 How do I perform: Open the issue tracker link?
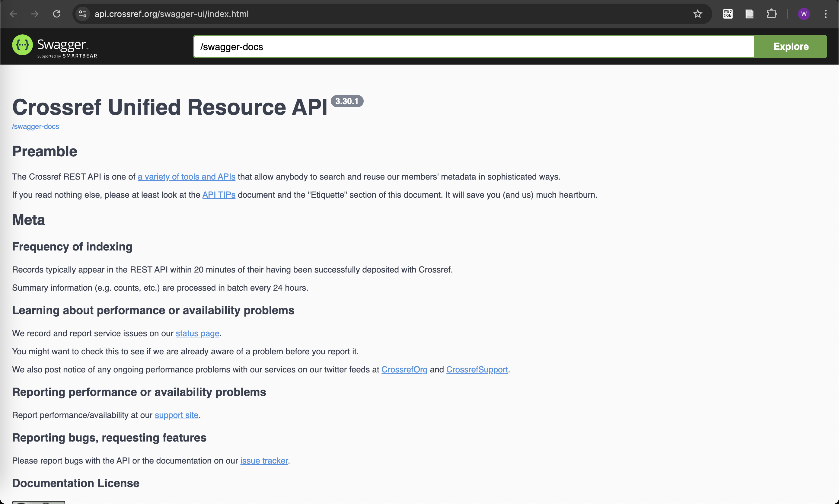(x=264, y=461)
